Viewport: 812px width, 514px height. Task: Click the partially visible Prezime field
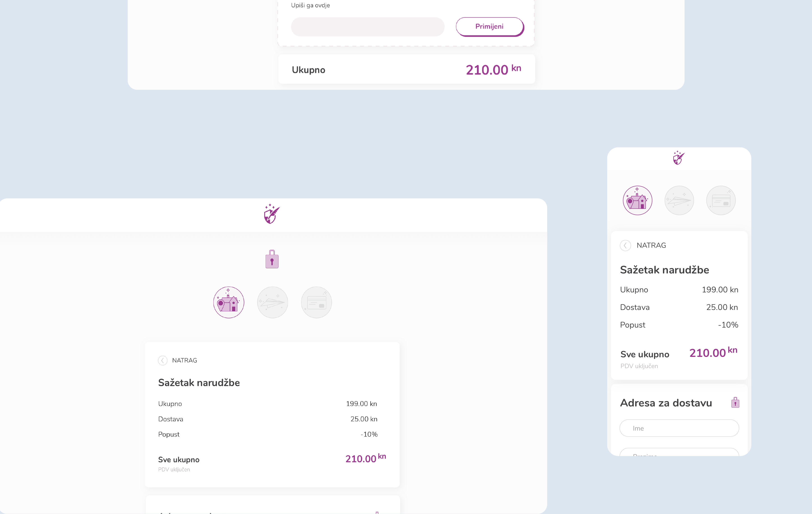point(679,452)
